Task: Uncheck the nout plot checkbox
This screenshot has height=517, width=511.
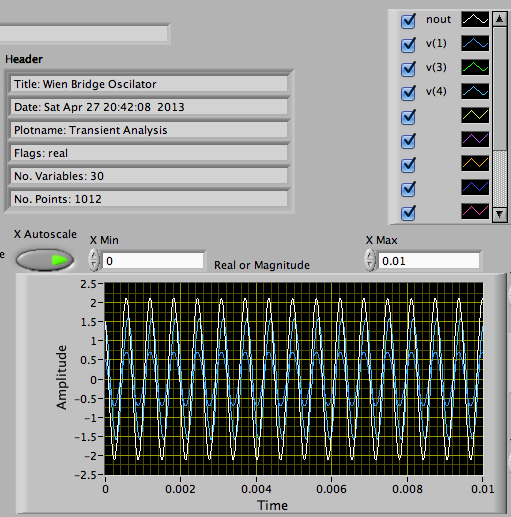Action: pyautogui.click(x=408, y=21)
